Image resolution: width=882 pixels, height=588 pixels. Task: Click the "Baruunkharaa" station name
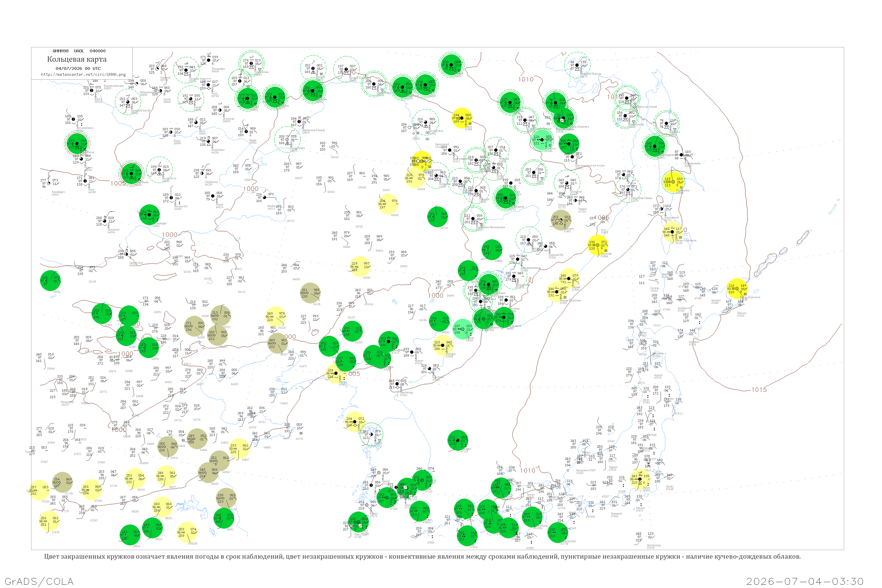tap(84, 128)
